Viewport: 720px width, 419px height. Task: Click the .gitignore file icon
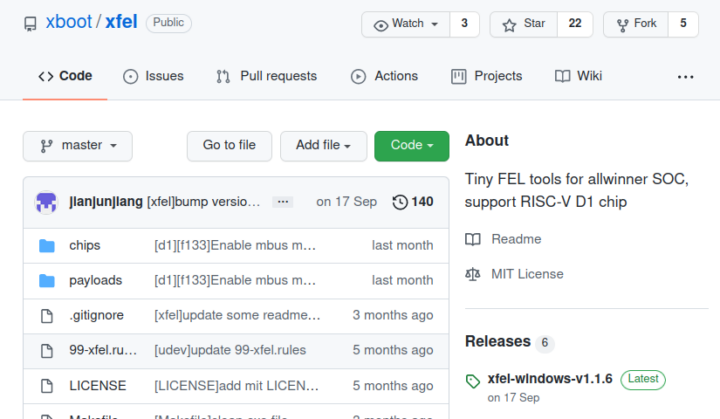point(47,316)
